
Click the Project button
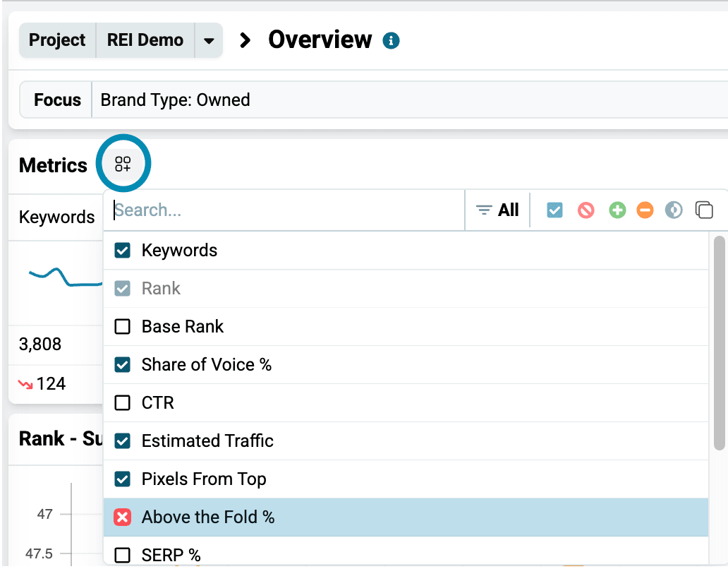tap(57, 40)
